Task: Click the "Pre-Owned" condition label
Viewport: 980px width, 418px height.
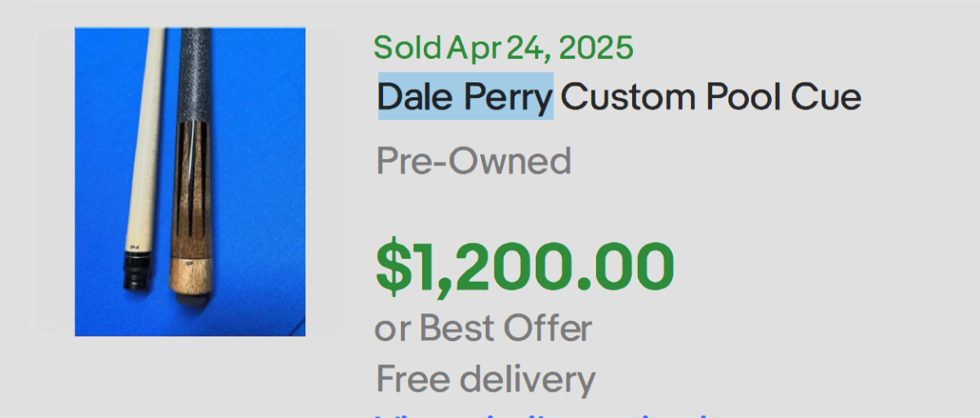Action: pos(474,161)
